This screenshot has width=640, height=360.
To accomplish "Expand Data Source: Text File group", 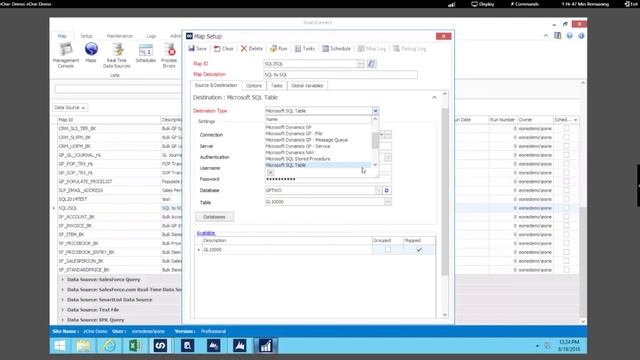I will click(x=62, y=310).
